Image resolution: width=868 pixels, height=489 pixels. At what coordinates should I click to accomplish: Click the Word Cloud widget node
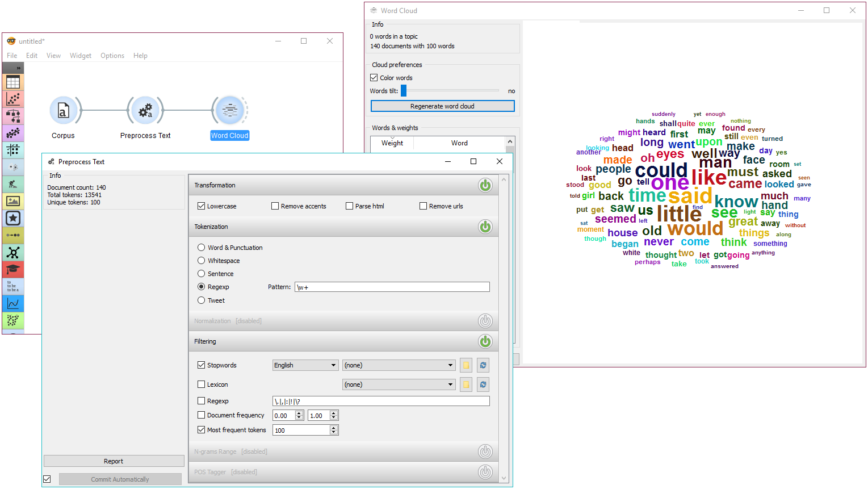pyautogui.click(x=230, y=111)
